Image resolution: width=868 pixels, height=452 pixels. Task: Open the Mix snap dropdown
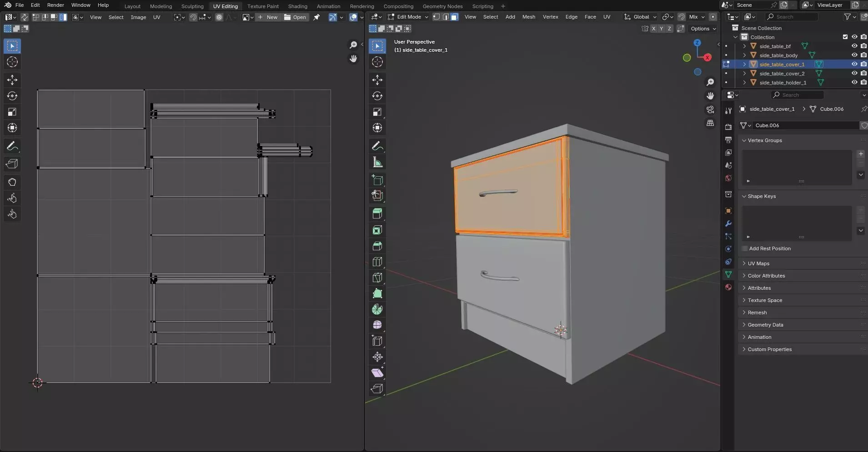click(x=697, y=17)
